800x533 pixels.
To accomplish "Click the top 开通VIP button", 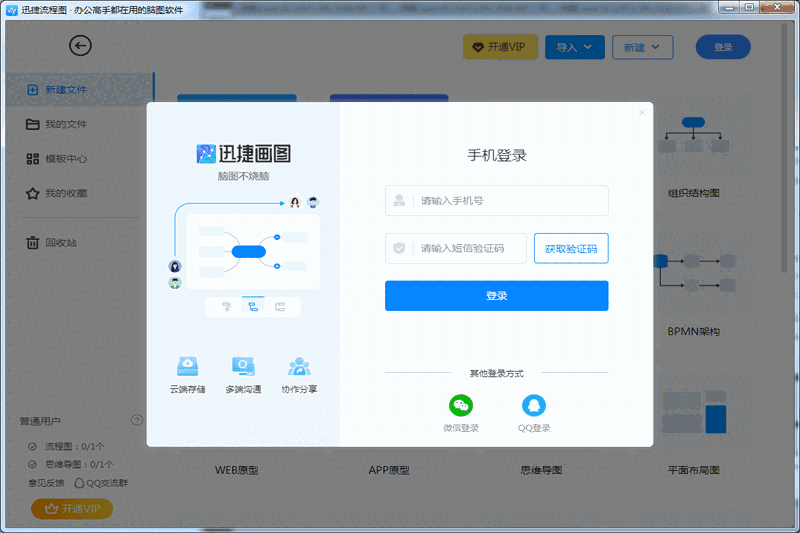I will pyautogui.click(x=500, y=47).
